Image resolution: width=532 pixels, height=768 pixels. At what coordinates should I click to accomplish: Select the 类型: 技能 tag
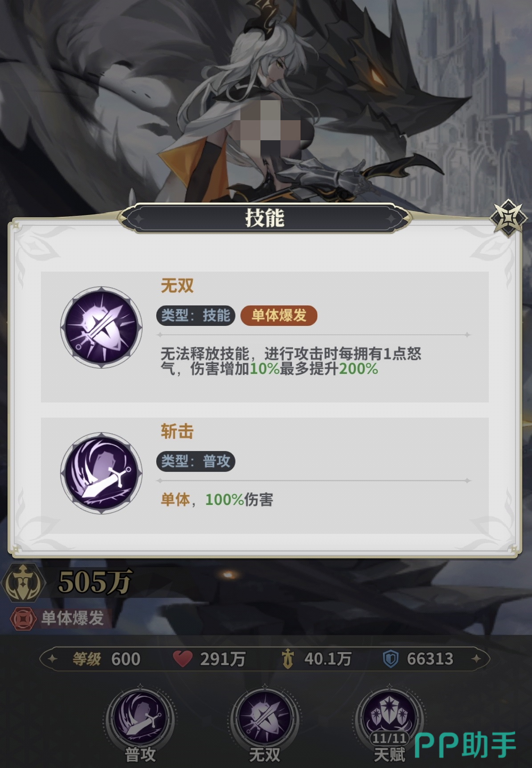pos(195,316)
